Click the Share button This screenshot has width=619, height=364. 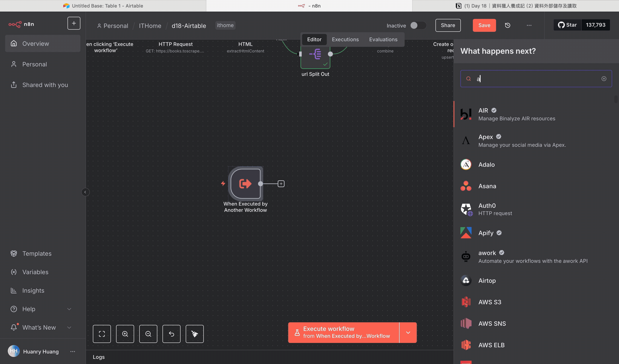(448, 25)
